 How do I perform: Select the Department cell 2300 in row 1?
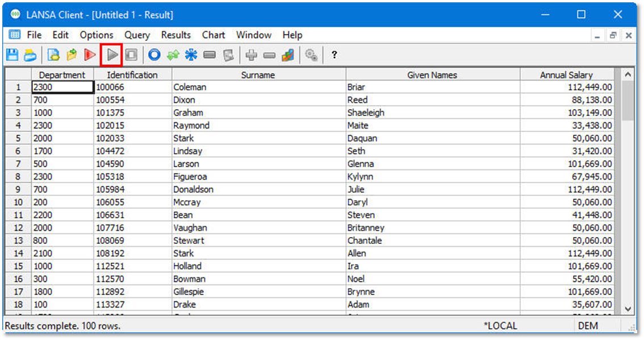click(x=63, y=87)
